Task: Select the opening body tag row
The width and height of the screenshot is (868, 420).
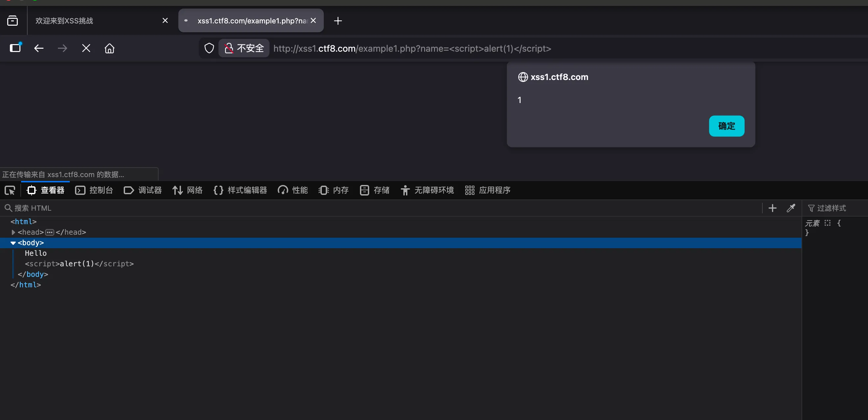Action: (x=401, y=243)
